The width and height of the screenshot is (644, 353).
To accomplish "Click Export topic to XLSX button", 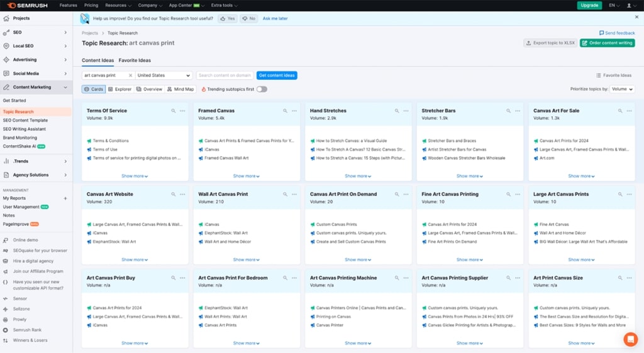I will click(551, 43).
